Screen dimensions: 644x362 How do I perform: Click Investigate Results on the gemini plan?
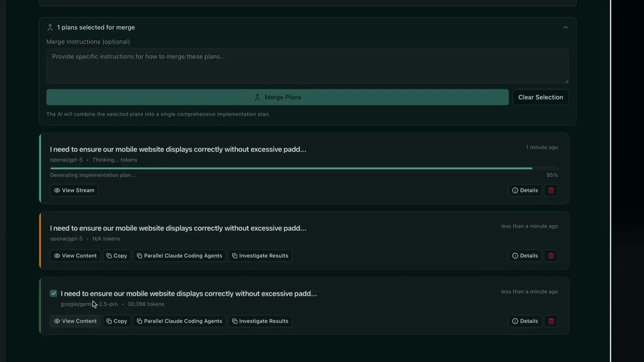coord(260,321)
